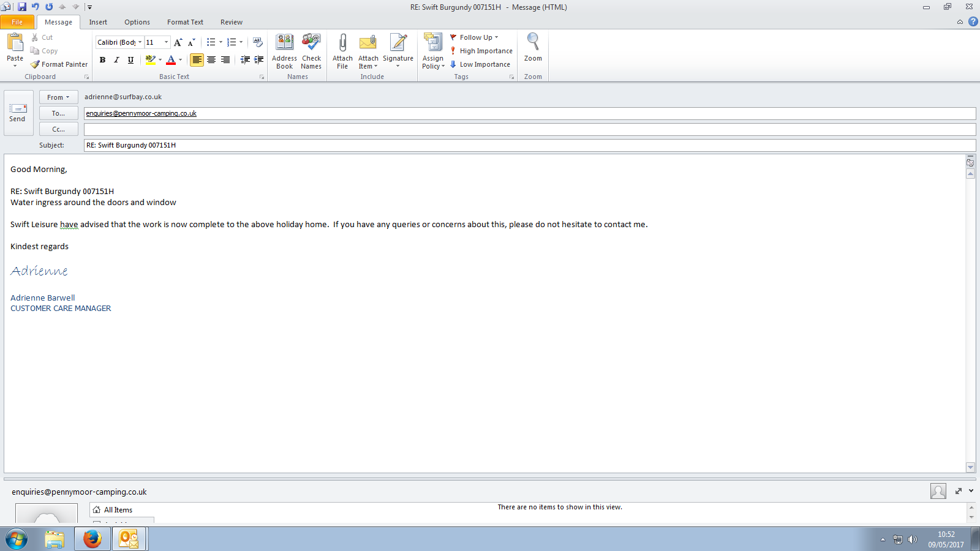Image resolution: width=980 pixels, height=551 pixels.
Task: Select the Message ribbon tab
Action: (x=58, y=22)
